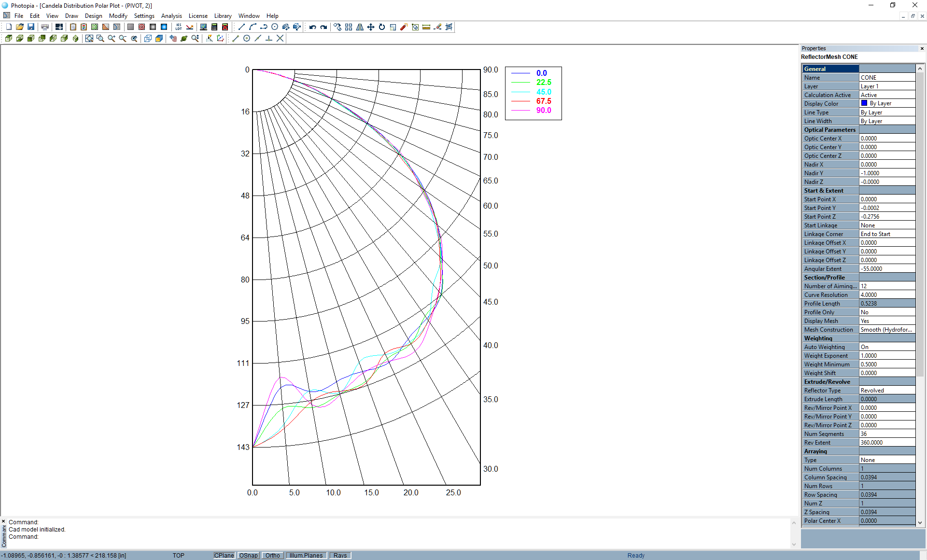927x560 pixels.
Task: Select the Mirror tool icon
Action: [x=360, y=27]
